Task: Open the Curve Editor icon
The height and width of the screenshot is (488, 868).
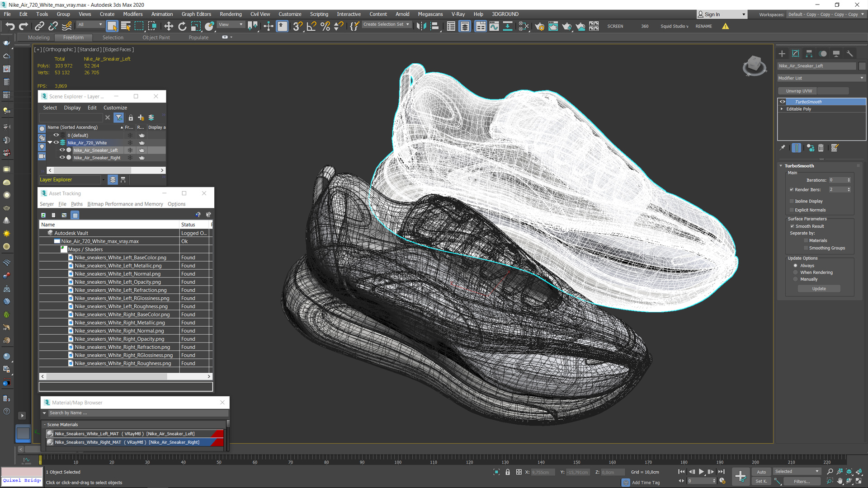Action: (494, 26)
